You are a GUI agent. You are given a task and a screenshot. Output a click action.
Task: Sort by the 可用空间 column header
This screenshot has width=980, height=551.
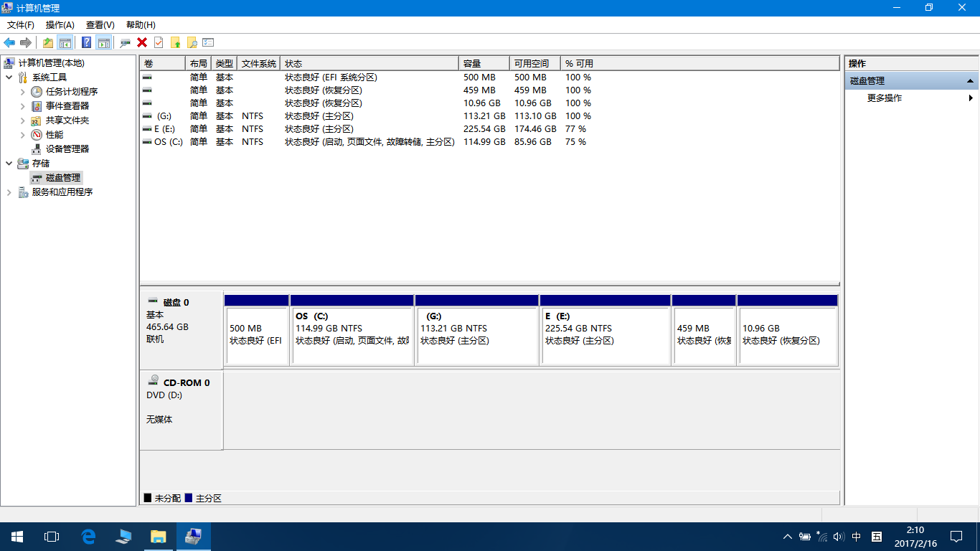[535, 64]
